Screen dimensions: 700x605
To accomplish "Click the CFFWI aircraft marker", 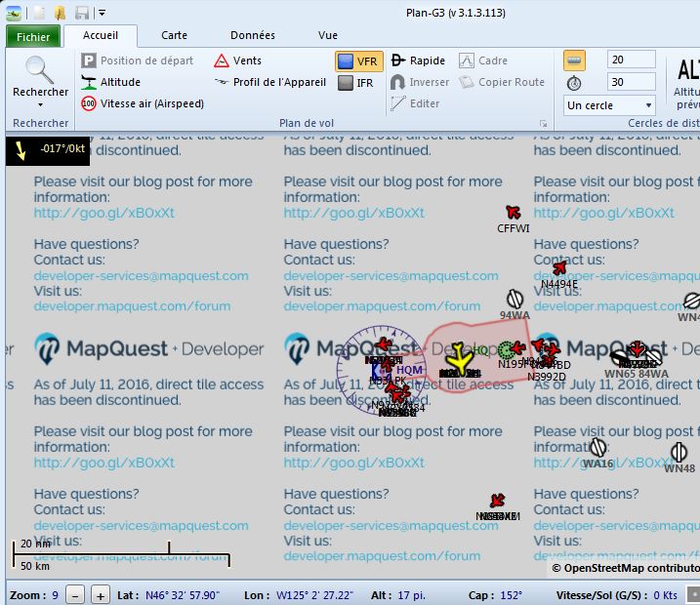I will 513,212.
